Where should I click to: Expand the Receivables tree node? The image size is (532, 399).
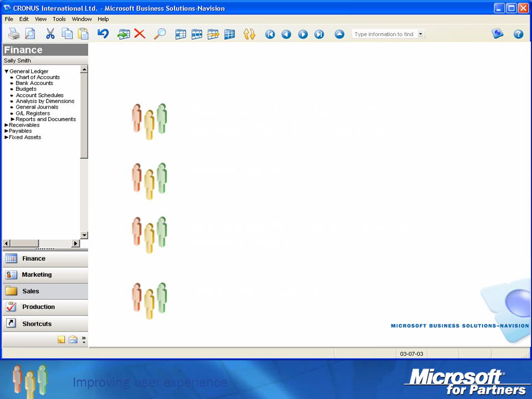coord(6,125)
